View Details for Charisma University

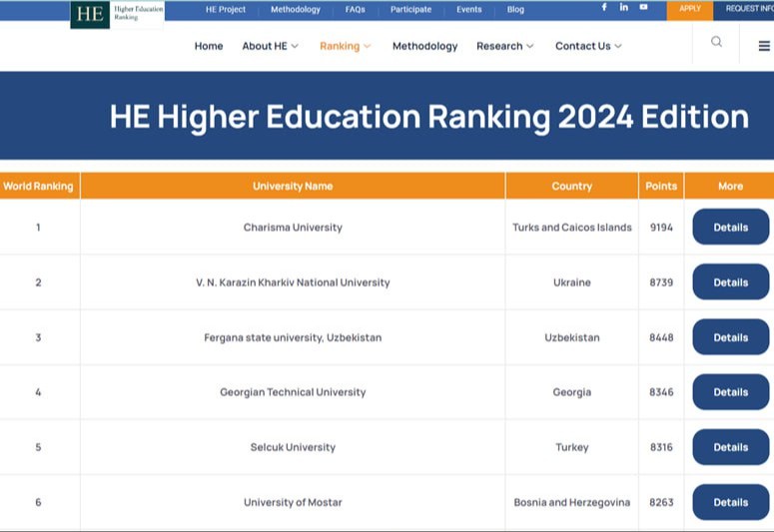point(730,228)
